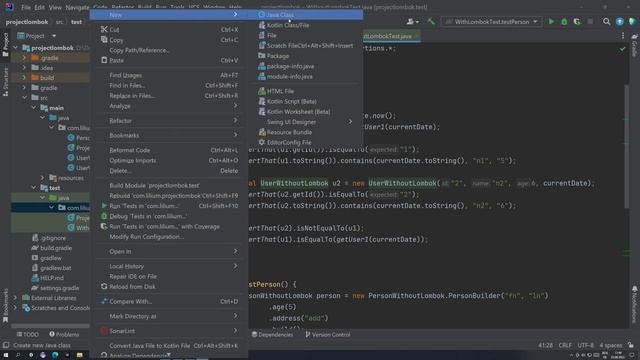Screen dimensions: 640x360
Task: Create a new File entry
Action: click(x=306, y=35)
